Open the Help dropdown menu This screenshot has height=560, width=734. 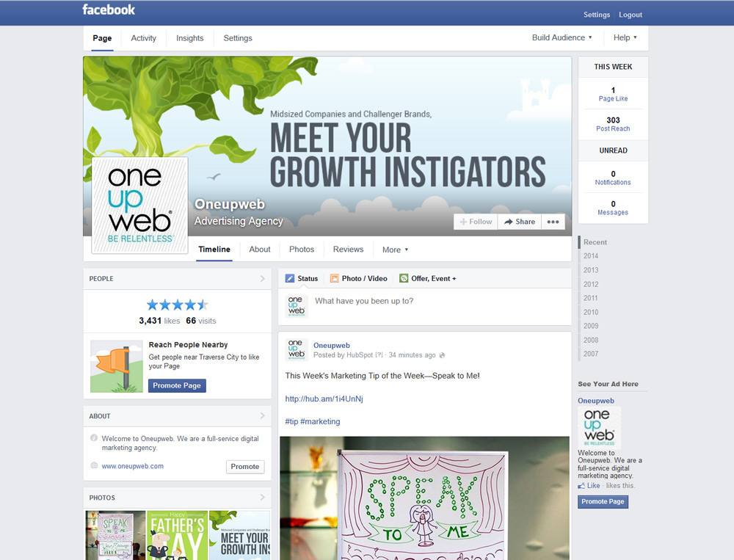coord(625,37)
